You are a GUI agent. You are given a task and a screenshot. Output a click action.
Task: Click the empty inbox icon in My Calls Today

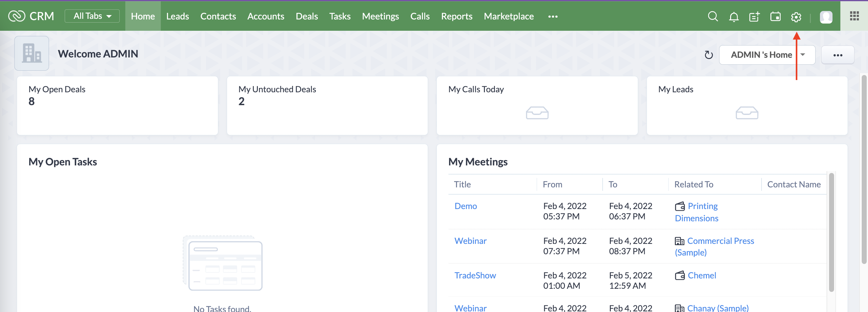pos(537,113)
